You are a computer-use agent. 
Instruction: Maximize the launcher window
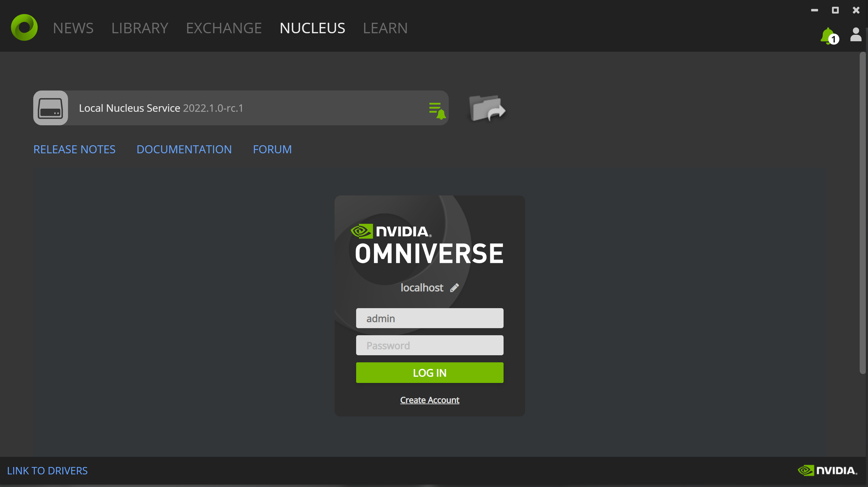pos(835,10)
